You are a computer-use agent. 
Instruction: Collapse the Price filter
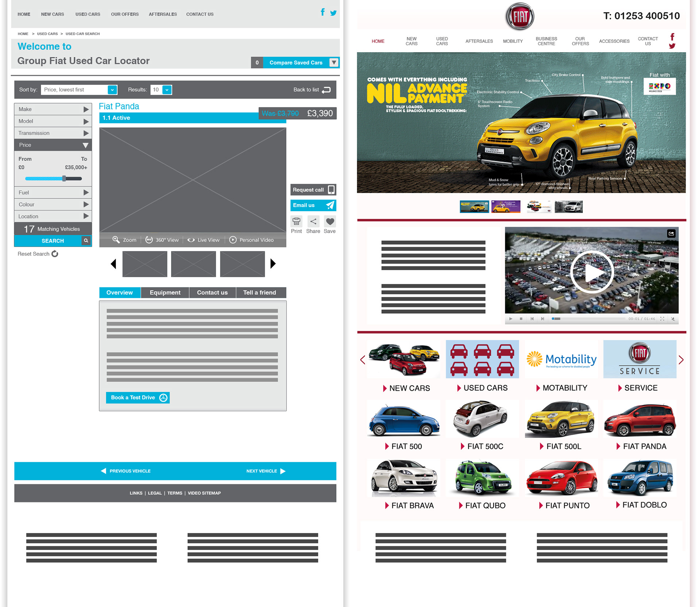pyautogui.click(x=53, y=145)
